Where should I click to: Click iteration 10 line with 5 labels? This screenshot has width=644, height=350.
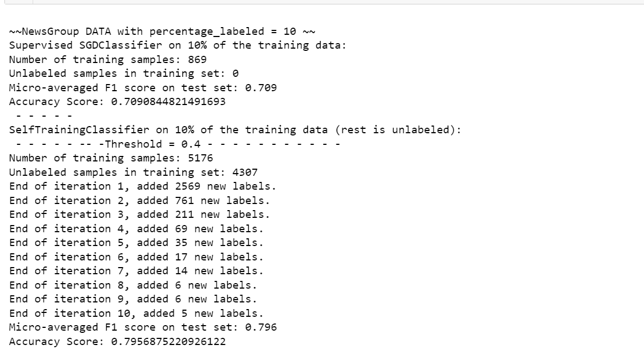click(x=136, y=314)
